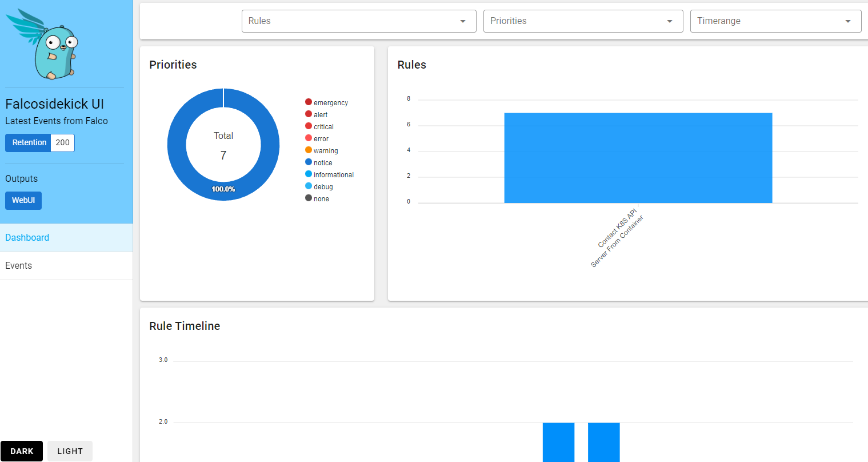Click the alert legend label
This screenshot has width=868, height=462.
321,115
